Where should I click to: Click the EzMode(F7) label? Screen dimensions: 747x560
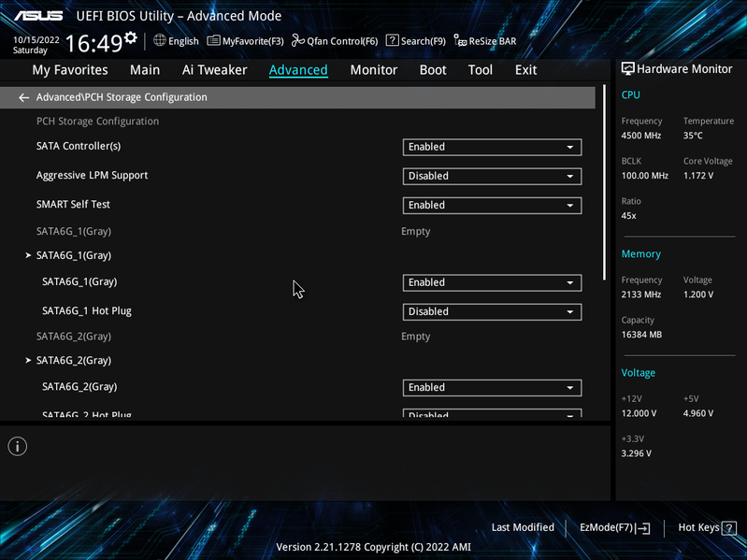point(606,527)
